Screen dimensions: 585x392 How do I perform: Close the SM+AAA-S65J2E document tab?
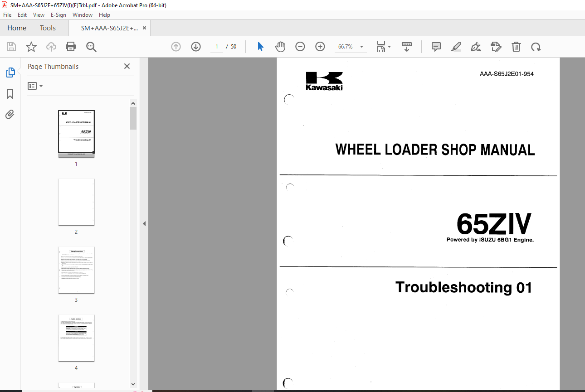145,28
